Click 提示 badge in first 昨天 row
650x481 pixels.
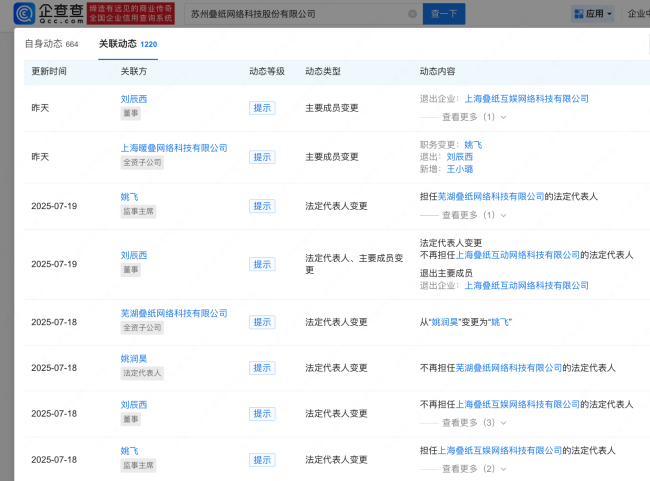point(262,108)
